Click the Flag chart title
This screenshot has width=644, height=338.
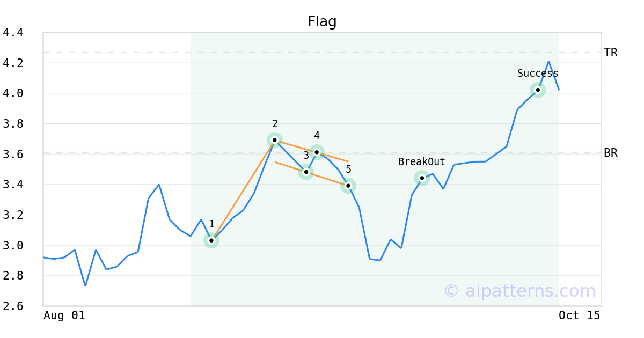point(322,21)
